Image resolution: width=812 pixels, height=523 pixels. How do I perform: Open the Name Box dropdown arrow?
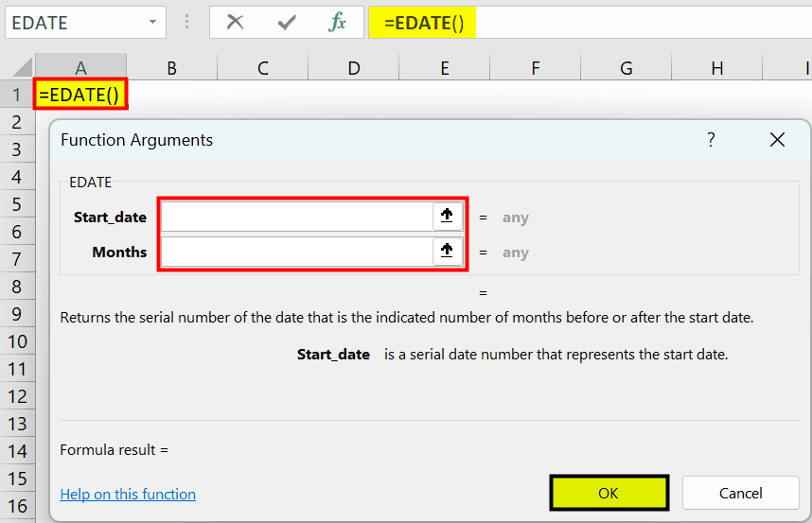coord(152,23)
